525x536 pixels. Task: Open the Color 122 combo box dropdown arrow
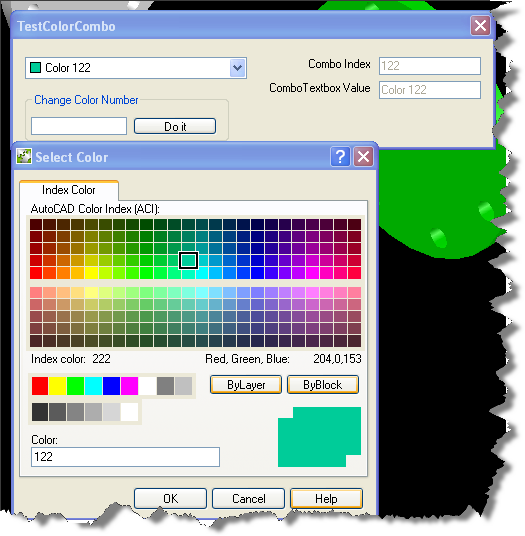(238, 68)
